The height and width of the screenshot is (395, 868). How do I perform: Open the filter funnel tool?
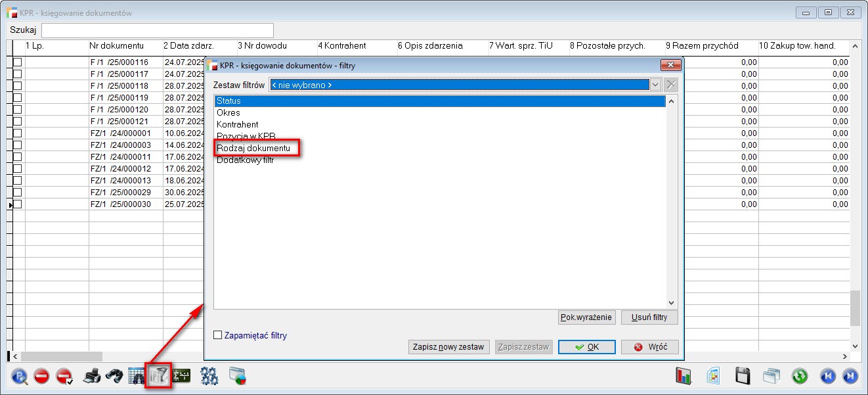click(158, 376)
